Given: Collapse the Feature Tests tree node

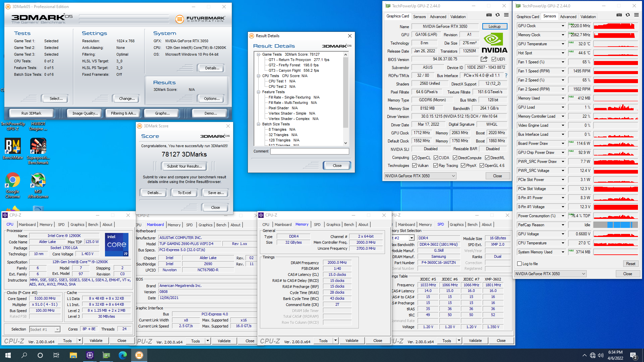Looking at the screenshot, I should (x=259, y=92).
